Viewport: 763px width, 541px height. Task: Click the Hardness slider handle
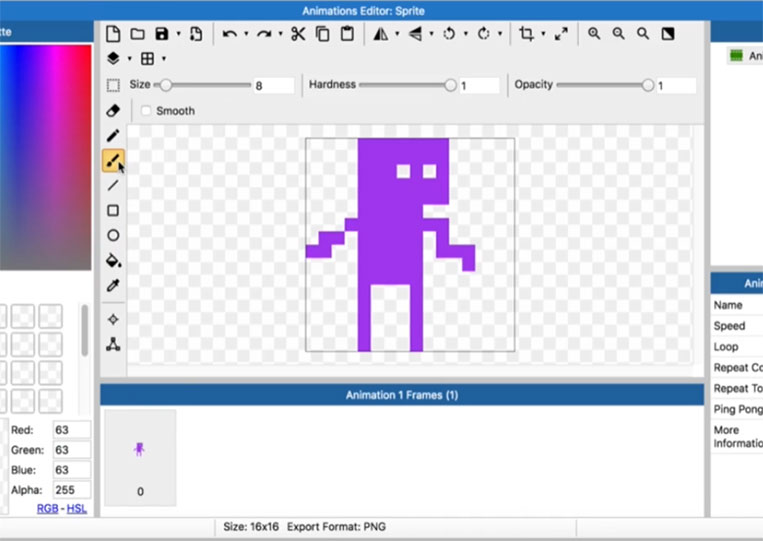pyautogui.click(x=450, y=85)
